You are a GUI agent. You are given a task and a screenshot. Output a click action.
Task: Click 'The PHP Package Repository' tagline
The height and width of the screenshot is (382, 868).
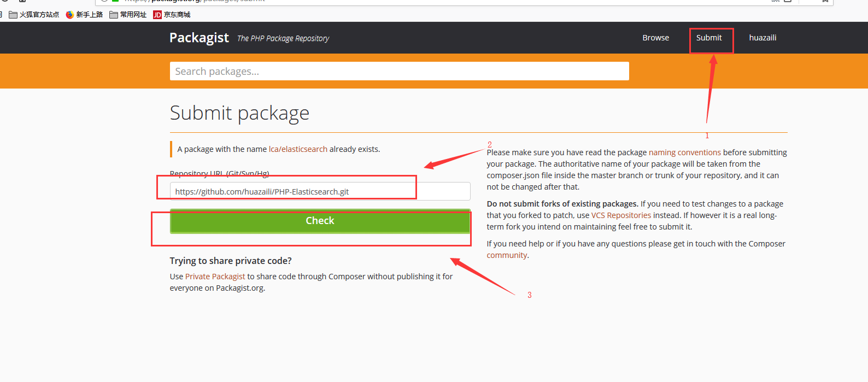coord(283,38)
